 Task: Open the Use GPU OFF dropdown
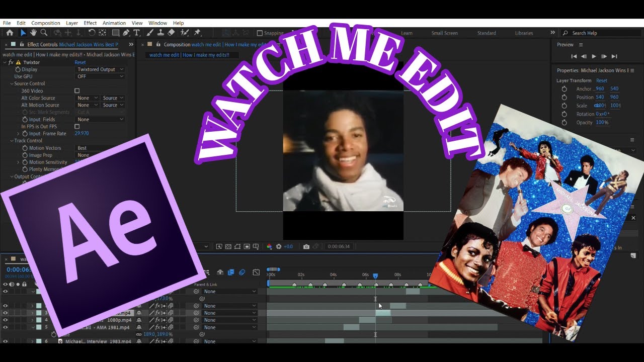[x=100, y=76]
